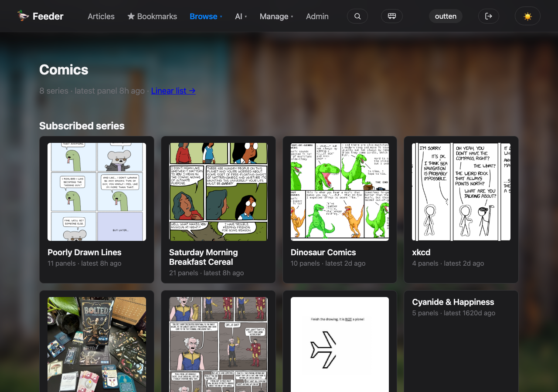Click the logout arrow icon
The image size is (558, 392).
489,16
